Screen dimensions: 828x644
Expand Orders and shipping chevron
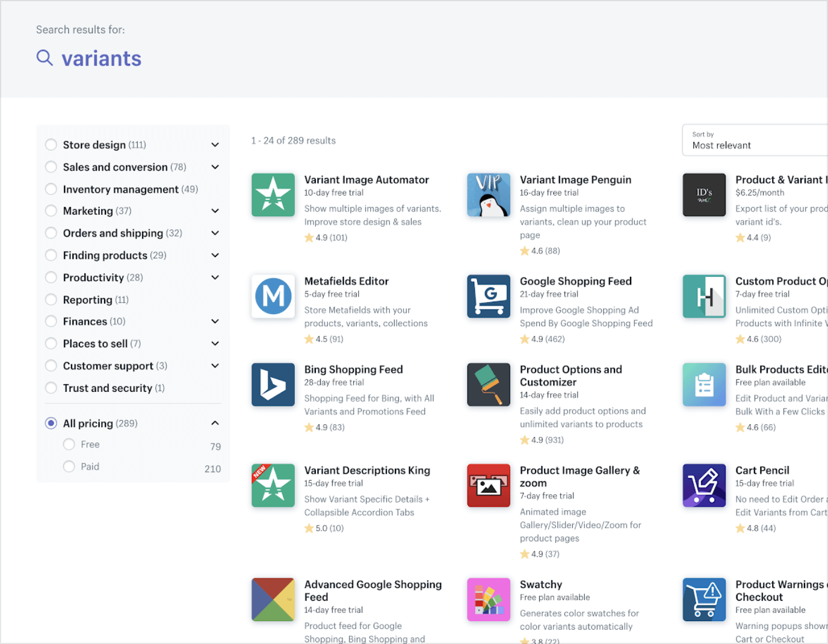point(215,234)
